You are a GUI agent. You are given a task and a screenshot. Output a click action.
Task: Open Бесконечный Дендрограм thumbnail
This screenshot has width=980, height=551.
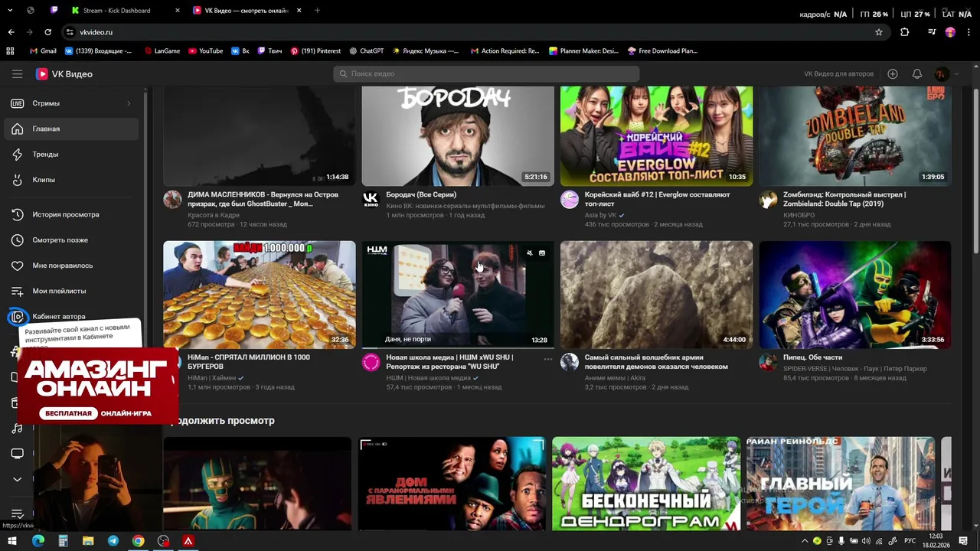646,484
